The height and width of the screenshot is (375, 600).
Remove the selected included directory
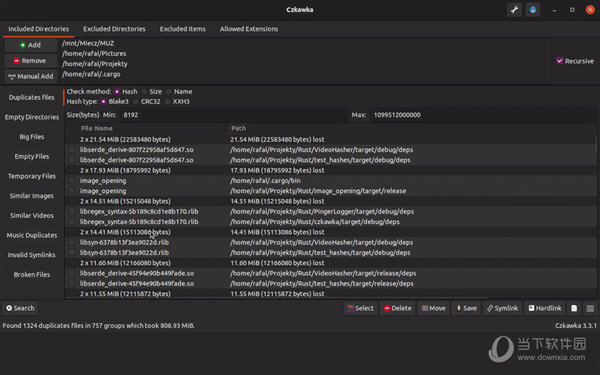tap(30, 61)
